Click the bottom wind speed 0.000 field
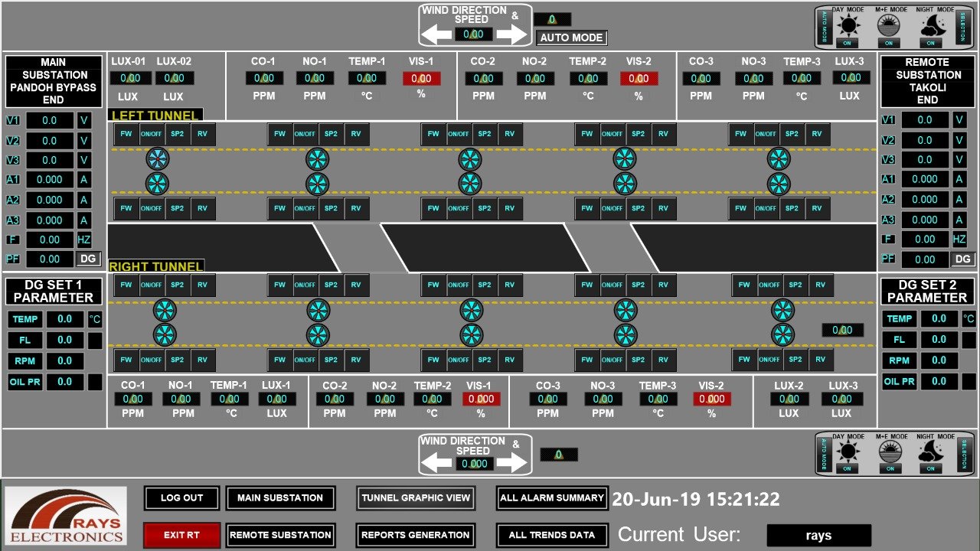 474,464
